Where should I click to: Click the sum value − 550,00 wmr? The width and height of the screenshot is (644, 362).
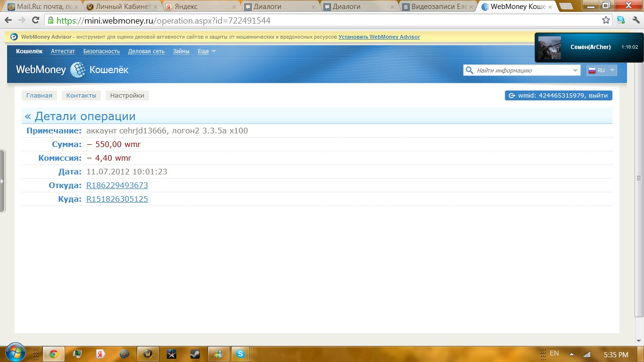tap(114, 144)
